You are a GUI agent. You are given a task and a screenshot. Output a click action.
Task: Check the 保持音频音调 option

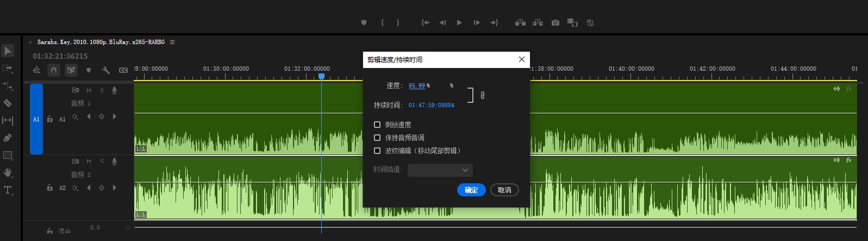click(x=377, y=138)
